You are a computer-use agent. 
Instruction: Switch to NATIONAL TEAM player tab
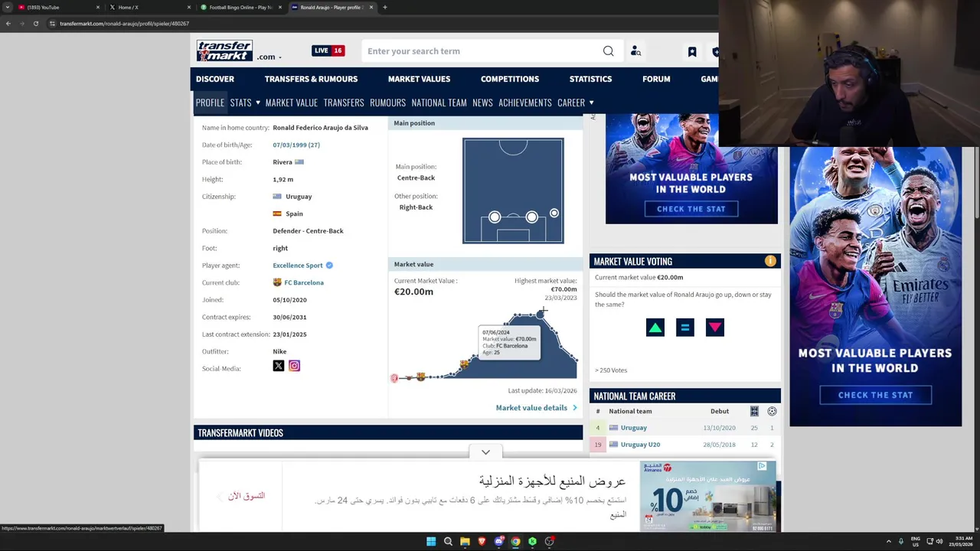[439, 103]
